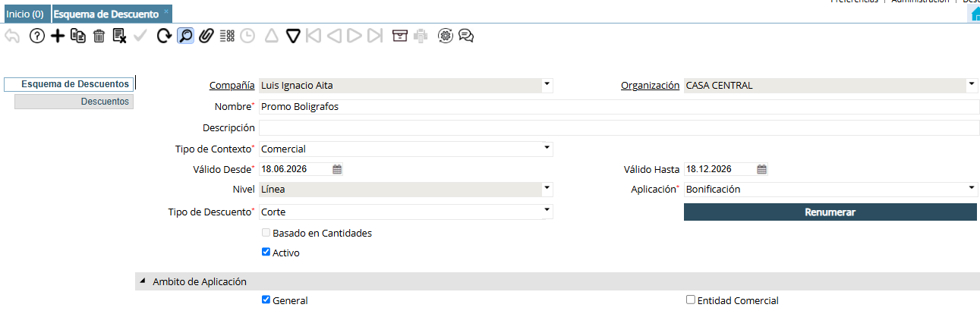Image resolution: width=980 pixels, height=317 pixels.
Task: Click the Compañía label link
Action: (232, 85)
